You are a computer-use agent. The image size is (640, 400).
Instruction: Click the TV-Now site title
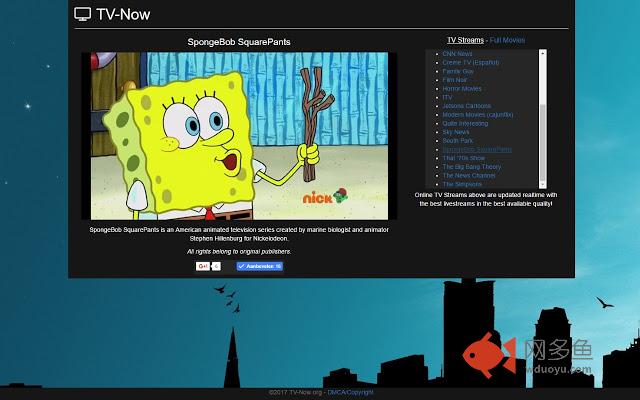123,15
